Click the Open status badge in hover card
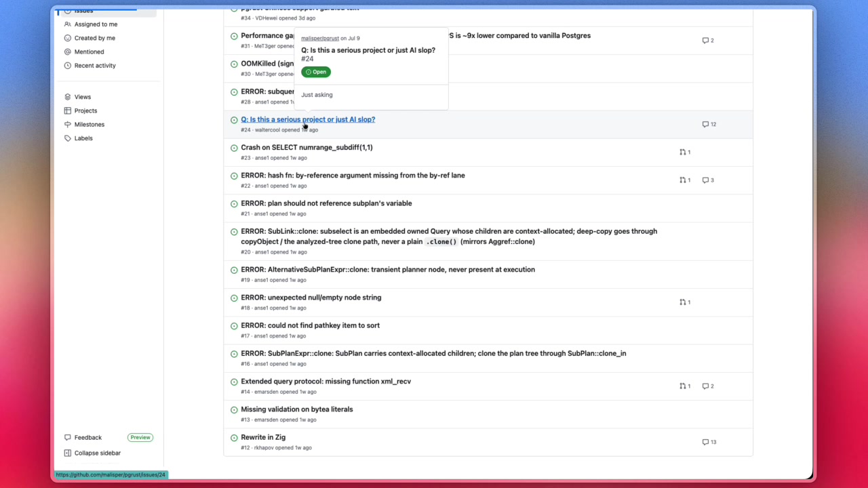 (316, 72)
